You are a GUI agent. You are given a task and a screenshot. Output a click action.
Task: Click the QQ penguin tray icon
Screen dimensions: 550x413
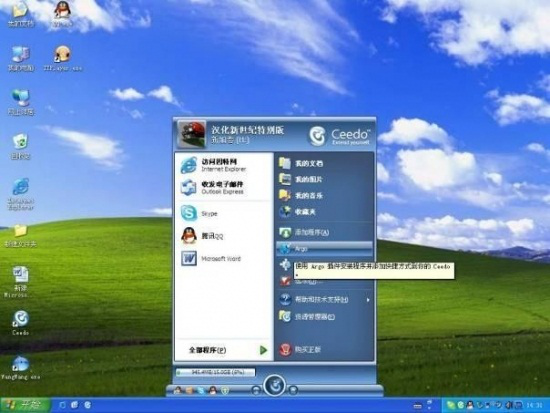470,406
